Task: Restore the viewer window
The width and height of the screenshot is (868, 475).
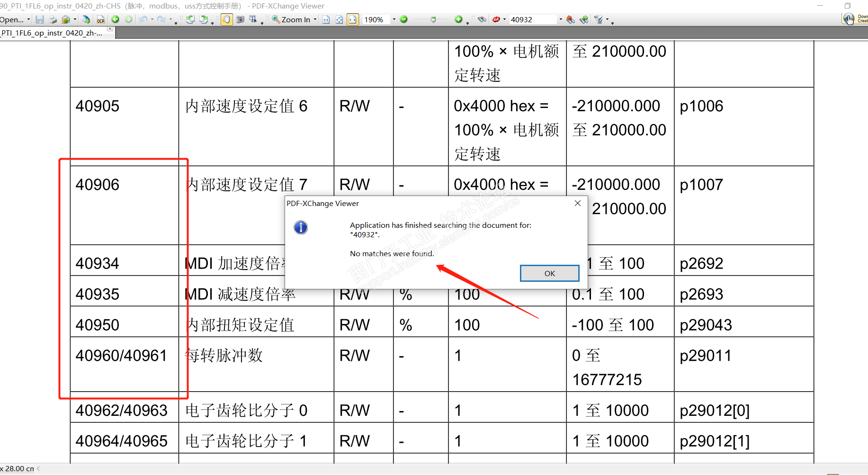Action: [848, 6]
